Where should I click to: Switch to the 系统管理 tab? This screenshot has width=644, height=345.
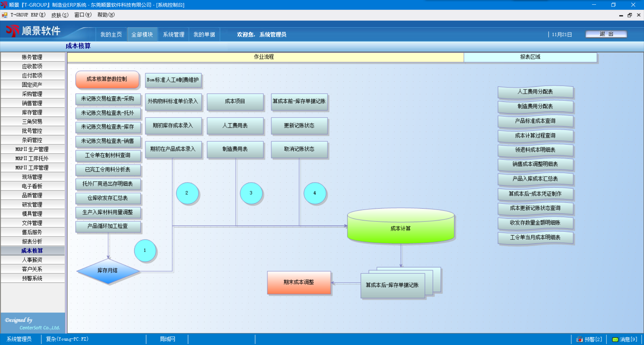173,34
